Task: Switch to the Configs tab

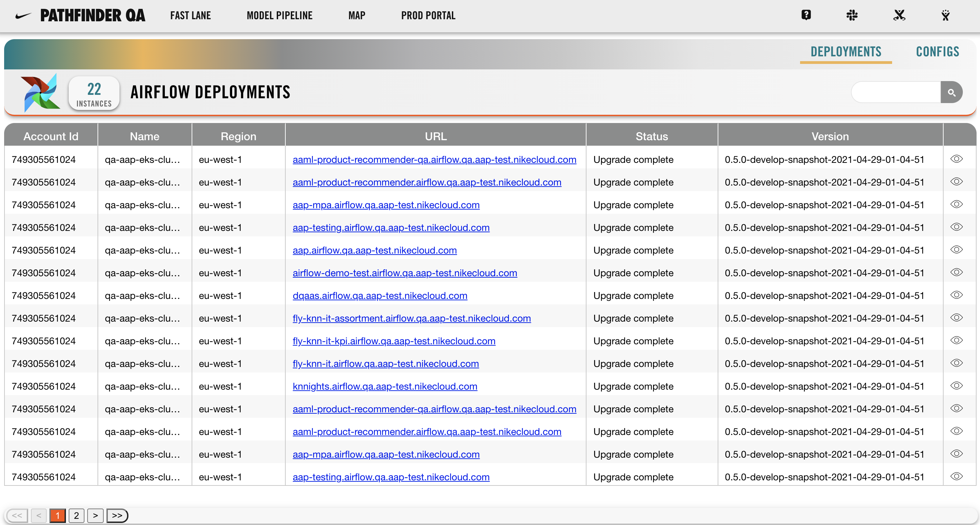Action: (x=937, y=52)
